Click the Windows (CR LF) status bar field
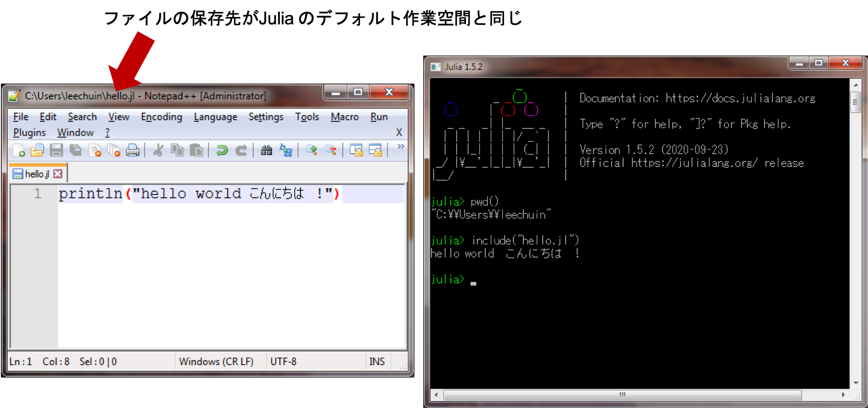This screenshot has height=408, width=868. click(x=216, y=362)
